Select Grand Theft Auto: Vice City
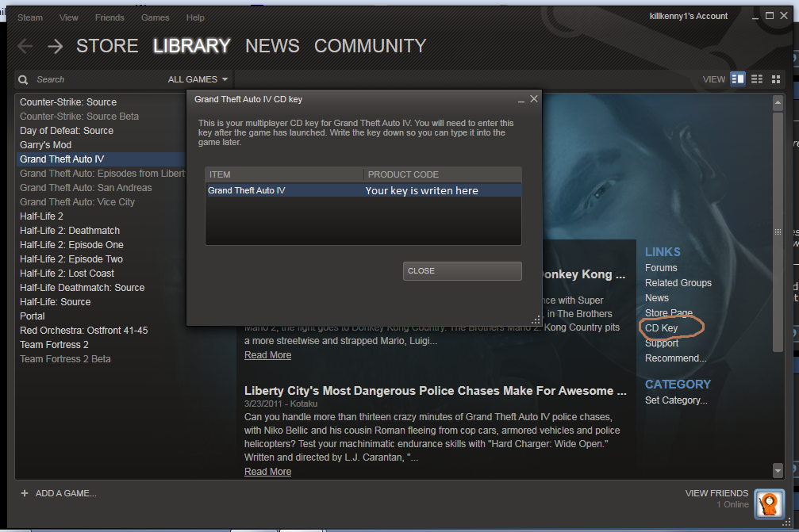 (77, 201)
